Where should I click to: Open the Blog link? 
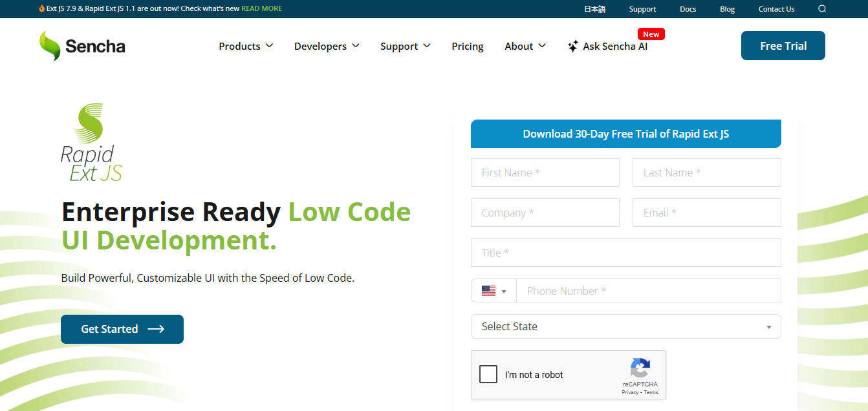pos(727,9)
